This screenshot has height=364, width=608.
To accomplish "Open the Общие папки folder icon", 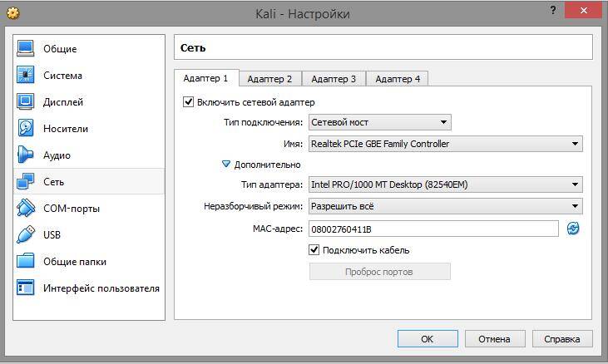I will click(x=25, y=262).
